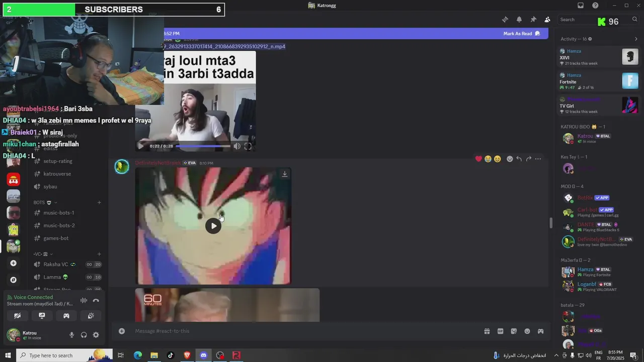Open the emoji picker in message bar
The height and width of the screenshot is (362, 644).
pos(527,331)
